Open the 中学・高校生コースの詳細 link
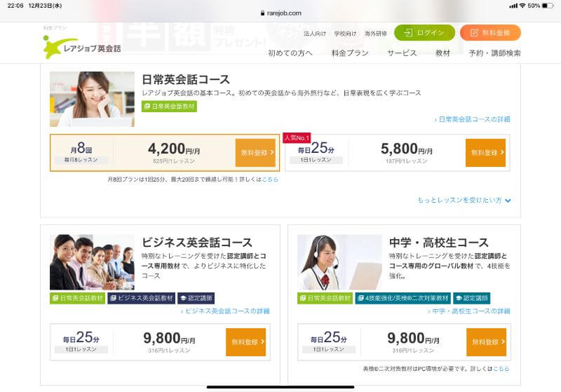The height and width of the screenshot is (392, 561). pyautogui.click(x=469, y=311)
